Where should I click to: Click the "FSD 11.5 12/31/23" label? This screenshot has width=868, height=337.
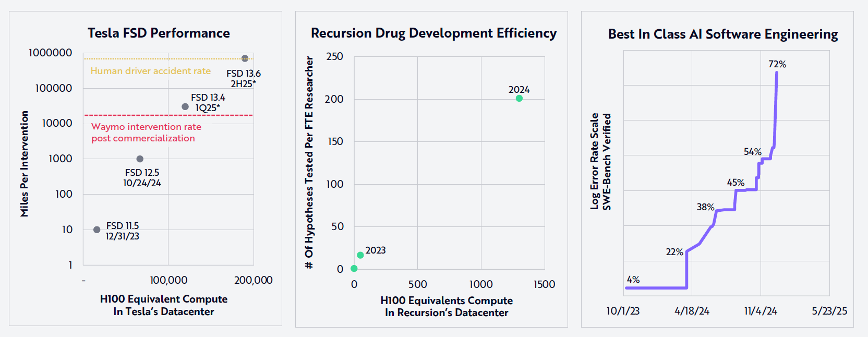[123, 231]
